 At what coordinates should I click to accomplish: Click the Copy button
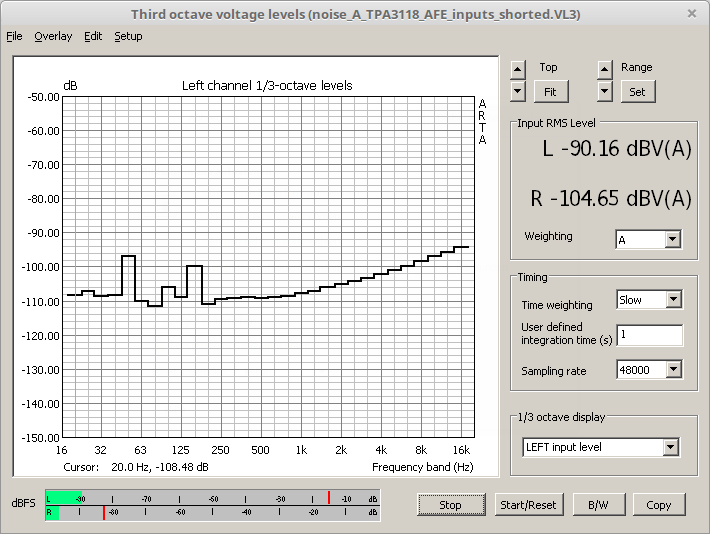(658, 505)
